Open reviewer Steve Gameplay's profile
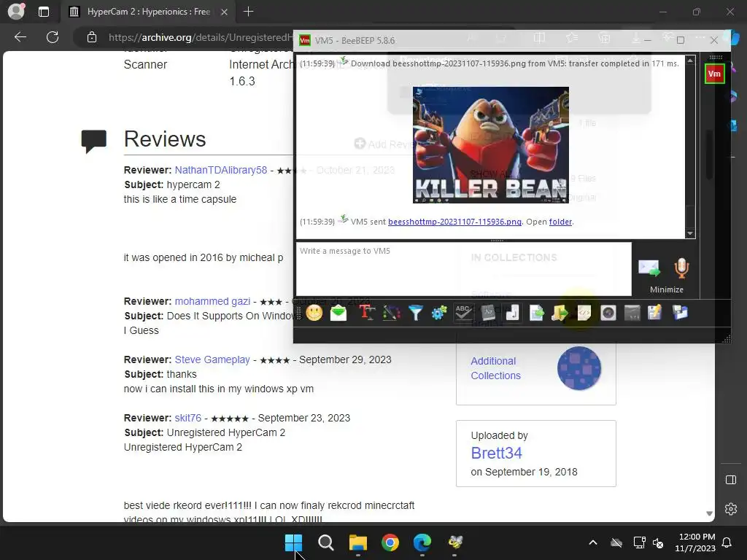The width and height of the screenshot is (747, 560). [x=212, y=359]
